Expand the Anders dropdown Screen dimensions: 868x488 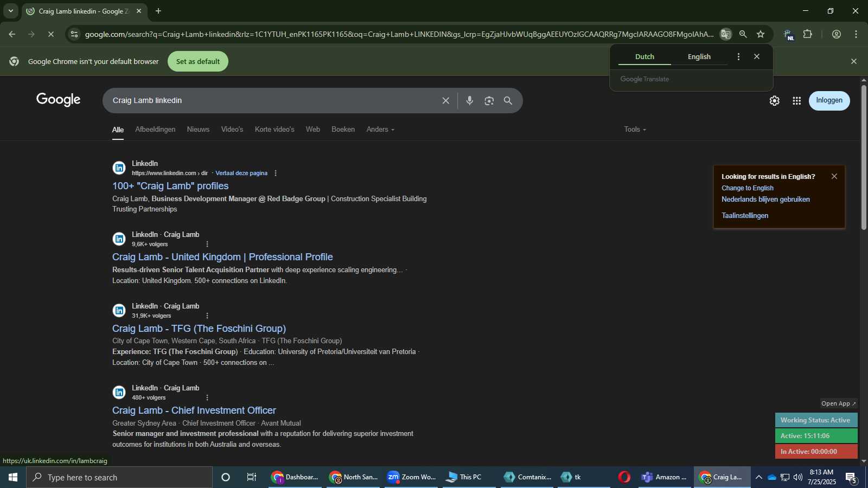[x=380, y=129]
